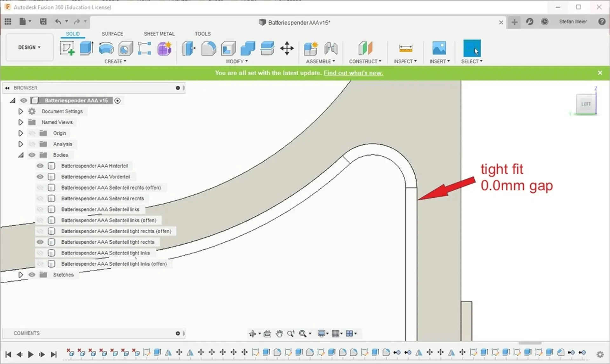Toggle visibility of the Sketches folder
This screenshot has height=364, width=610.
tap(32, 275)
